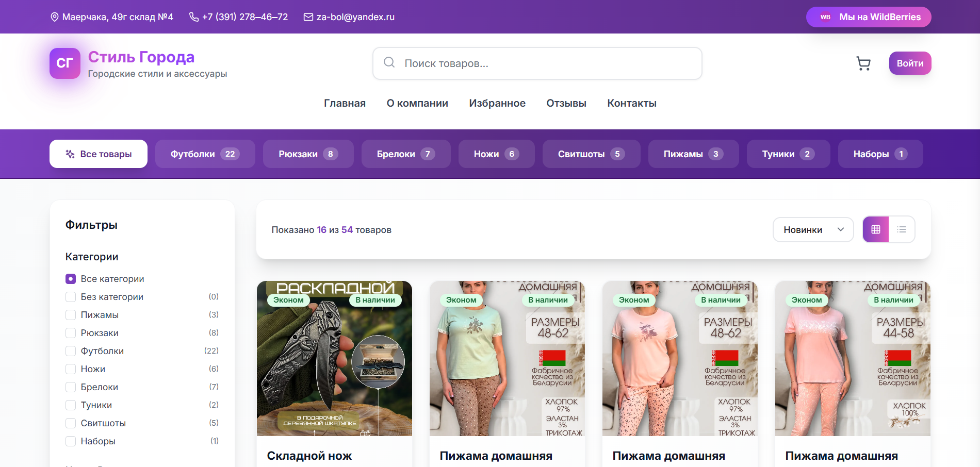980x467 pixels.
Task: Switch to grid view layout
Action: 875,229
